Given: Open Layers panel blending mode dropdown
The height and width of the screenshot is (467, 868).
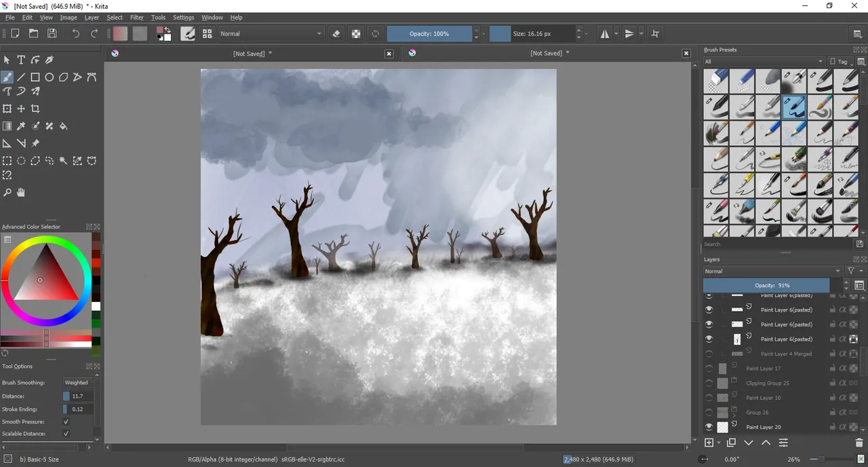Looking at the screenshot, I should [772, 271].
